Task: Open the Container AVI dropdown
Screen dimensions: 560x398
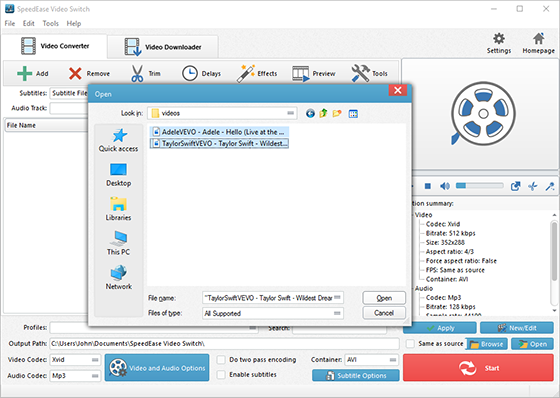Action: tap(392, 360)
